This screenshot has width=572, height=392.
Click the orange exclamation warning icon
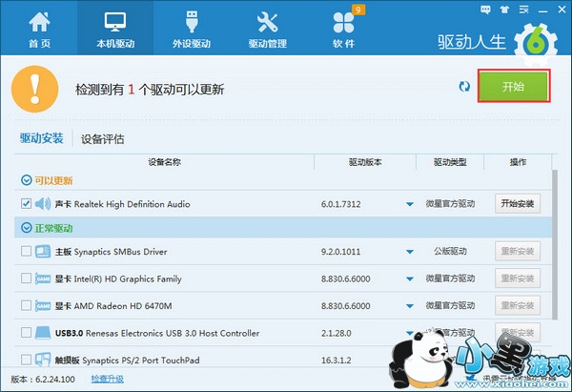pyautogui.click(x=35, y=89)
